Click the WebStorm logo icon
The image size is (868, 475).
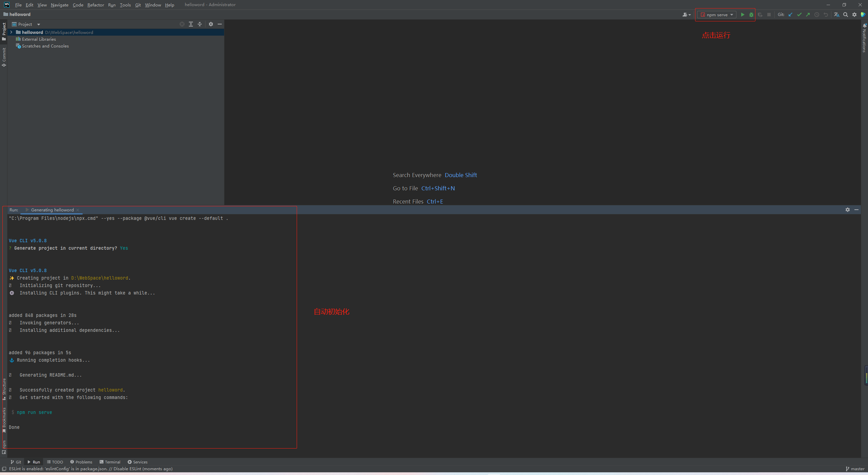coord(6,5)
